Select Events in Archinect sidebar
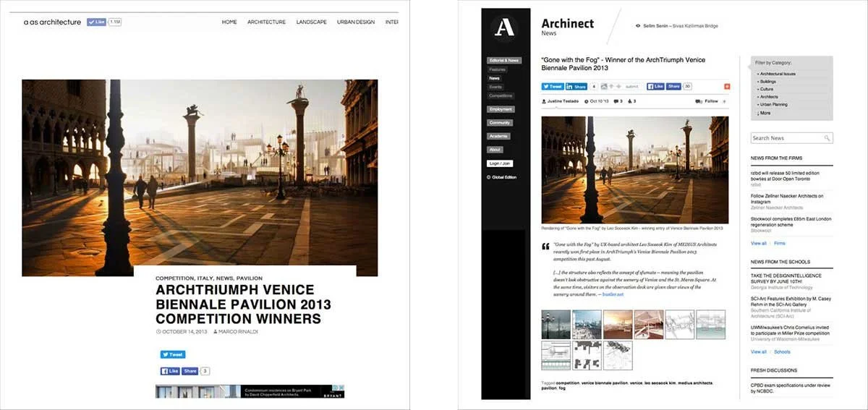The height and width of the screenshot is (410, 868). point(495,87)
